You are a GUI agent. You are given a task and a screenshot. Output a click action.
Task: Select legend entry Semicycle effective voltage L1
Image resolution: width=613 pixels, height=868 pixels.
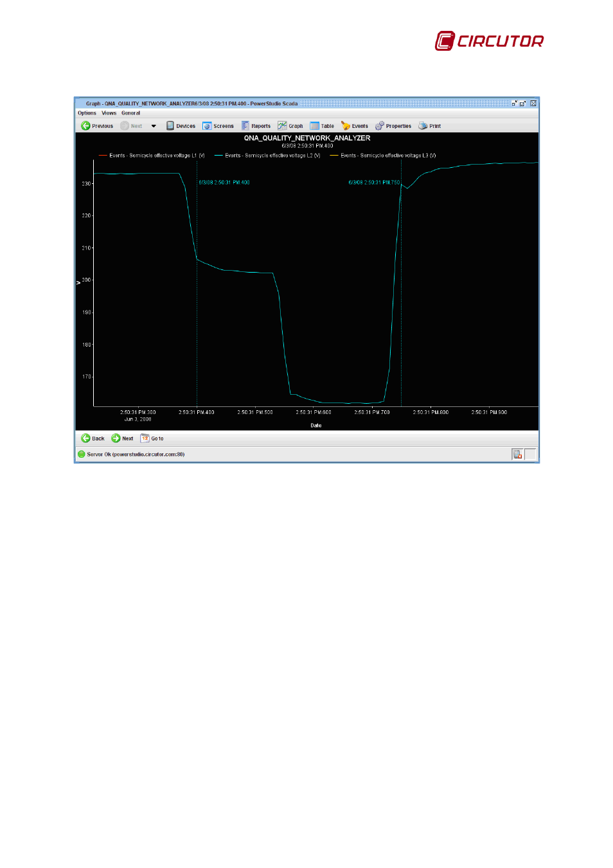[x=152, y=156]
